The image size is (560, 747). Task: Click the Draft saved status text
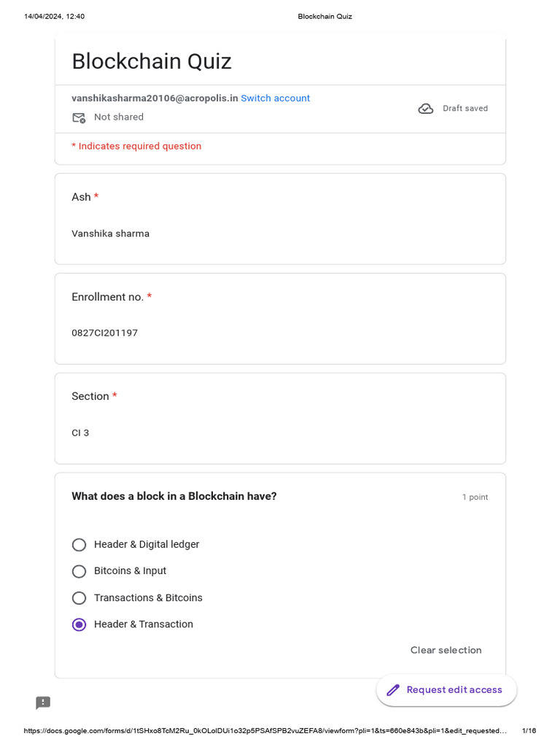(x=465, y=109)
